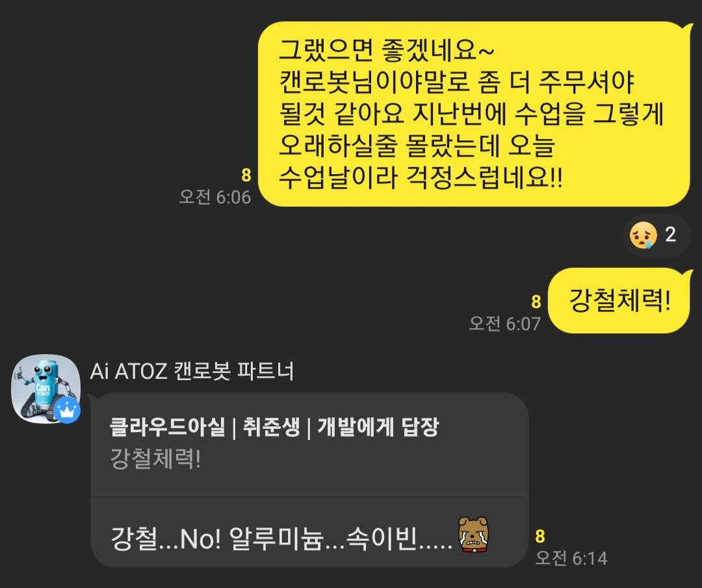Viewport: 702px width, 588px height.
Task: Open sender name Ai ATOZ 캔로봇 파트너
Action: click(192, 372)
